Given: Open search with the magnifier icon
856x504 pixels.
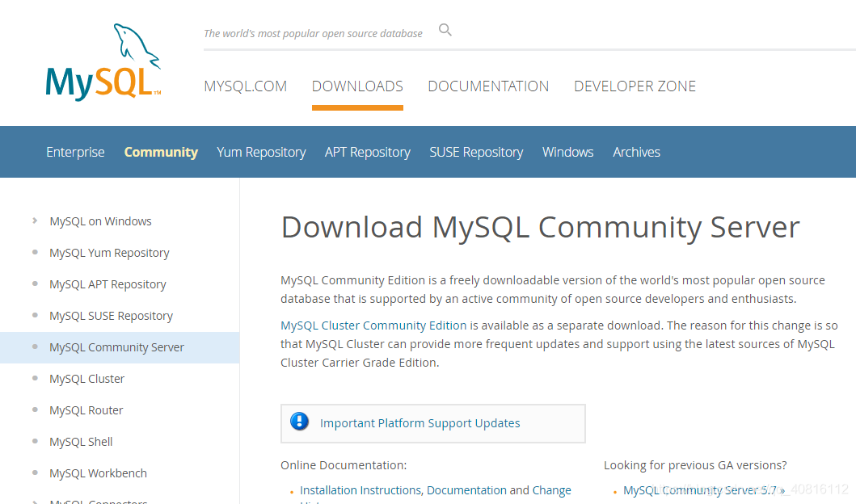Looking at the screenshot, I should pos(445,30).
